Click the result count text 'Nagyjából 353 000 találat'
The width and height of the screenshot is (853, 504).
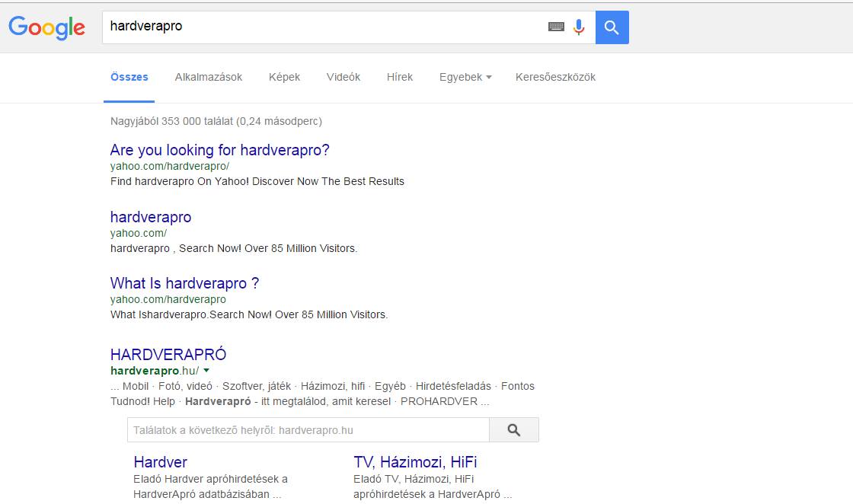pos(172,121)
